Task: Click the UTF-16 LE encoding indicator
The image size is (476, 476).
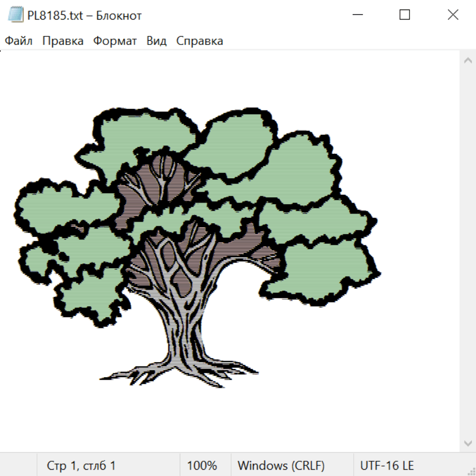Action: coord(387,466)
